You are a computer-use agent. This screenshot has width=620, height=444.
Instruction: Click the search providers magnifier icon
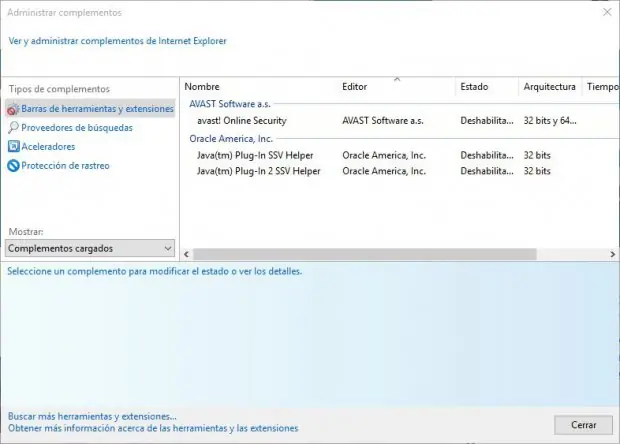point(13,127)
